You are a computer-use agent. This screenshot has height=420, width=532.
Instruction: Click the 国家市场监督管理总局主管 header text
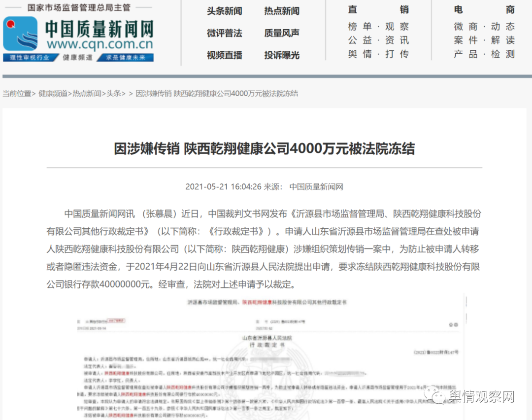click(79, 7)
